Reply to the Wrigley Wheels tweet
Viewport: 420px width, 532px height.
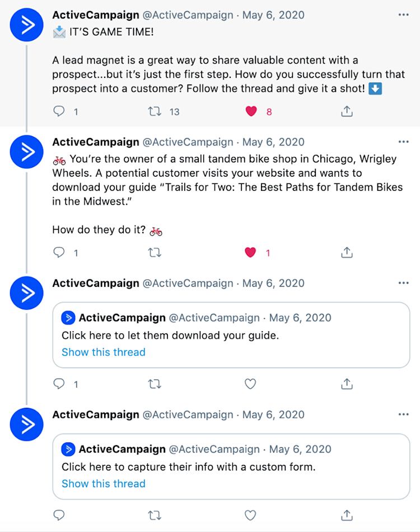click(x=59, y=252)
